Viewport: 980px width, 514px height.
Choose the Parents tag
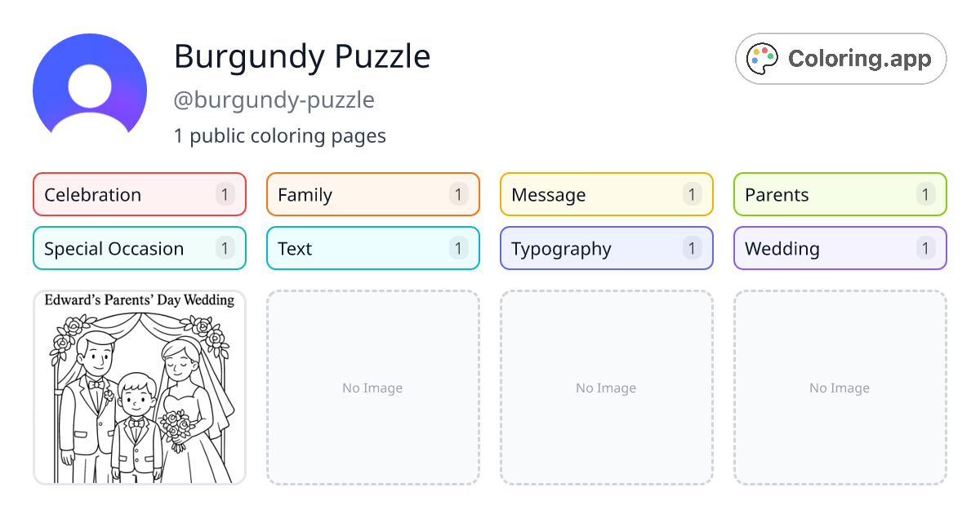coord(840,194)
